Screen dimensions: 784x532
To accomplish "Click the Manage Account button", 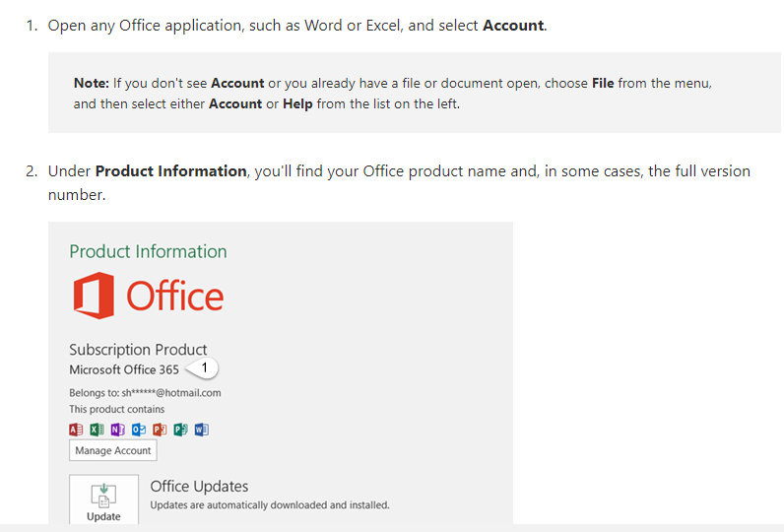I will [113, 450].
